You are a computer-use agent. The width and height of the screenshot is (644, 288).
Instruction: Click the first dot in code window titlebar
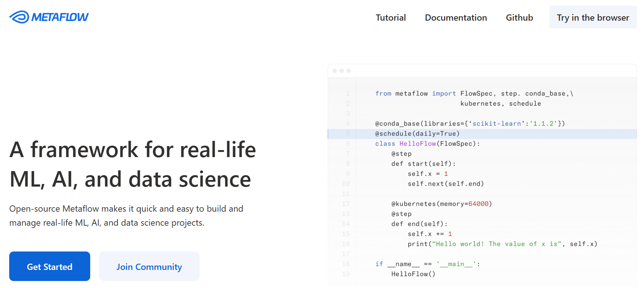click(335, 71)
